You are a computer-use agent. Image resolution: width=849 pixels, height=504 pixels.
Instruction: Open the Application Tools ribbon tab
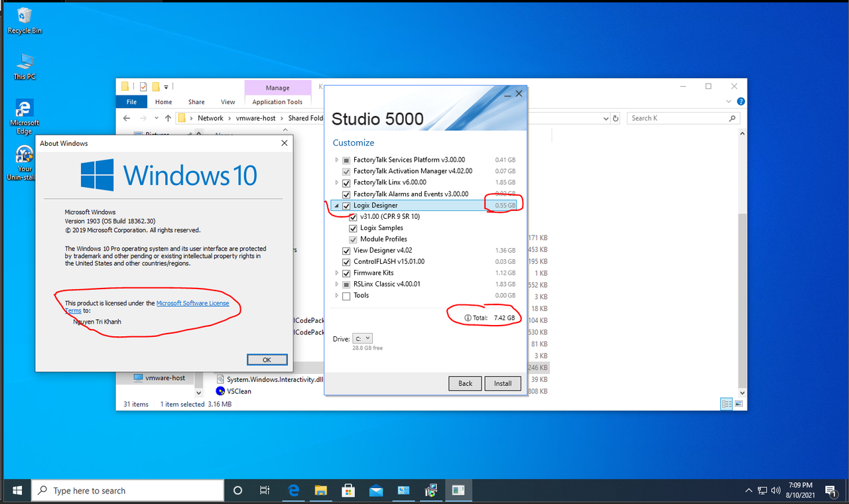click(x=277, y=101)
